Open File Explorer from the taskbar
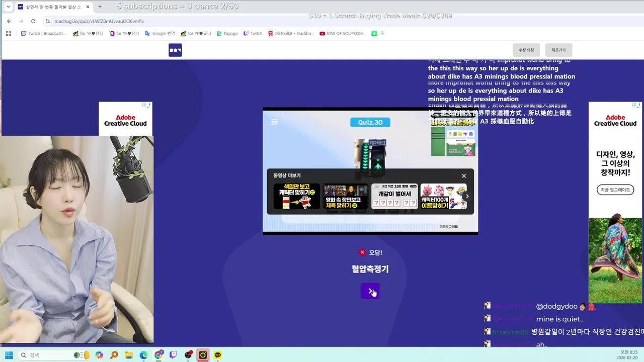Image resolution: width=644 pixels, height=362 pixels. (x=129, y=355)
